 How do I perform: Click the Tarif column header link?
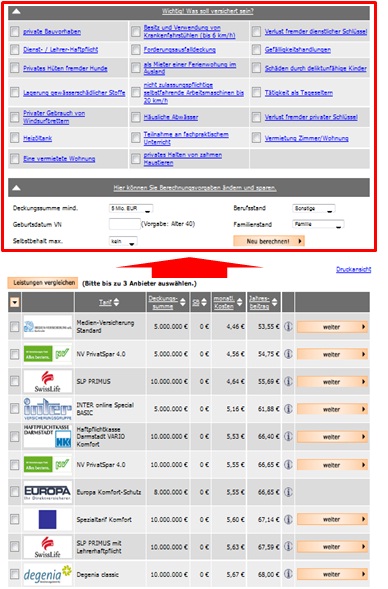click(105, 302)
